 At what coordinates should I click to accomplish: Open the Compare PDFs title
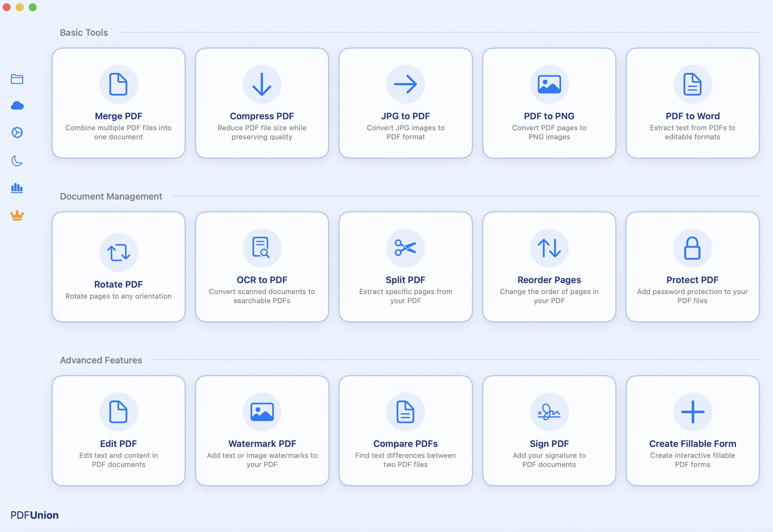pyautogui.click(x=406, y=443)
